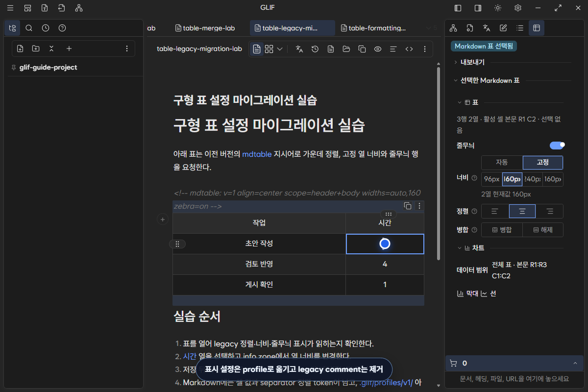Viewport: 588px width, 392px height.
Task: Click the file import arrow icon in title bar
Action: coord(61,8)
